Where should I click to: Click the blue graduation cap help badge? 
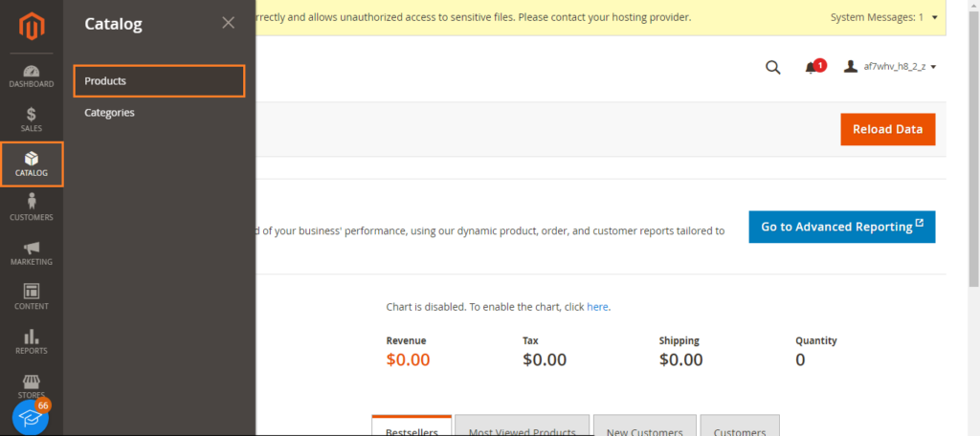tap(31, 417)
